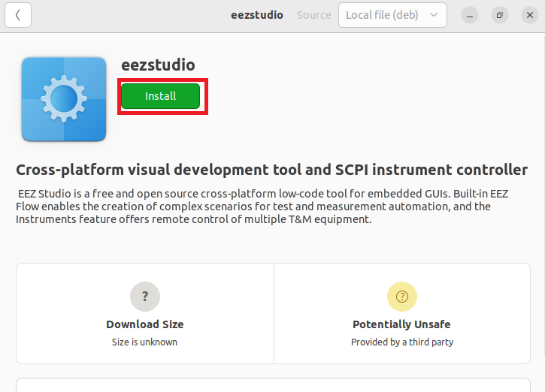The image size is (545, 392).
Task: Click the Download Size question mark icon
Action: point(145,297)
